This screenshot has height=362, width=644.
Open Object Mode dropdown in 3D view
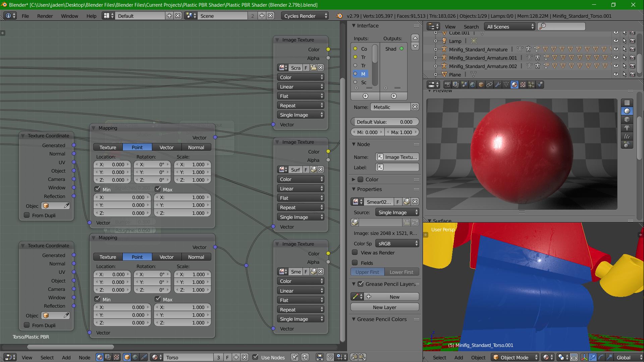click(515, 357)
